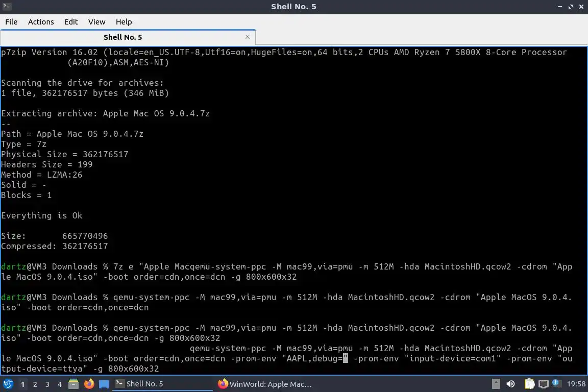Viewport: 588px width, 392px height.
Task: Click the text cursor after AAPL,debug=
Action: click(x=346, y=358)
